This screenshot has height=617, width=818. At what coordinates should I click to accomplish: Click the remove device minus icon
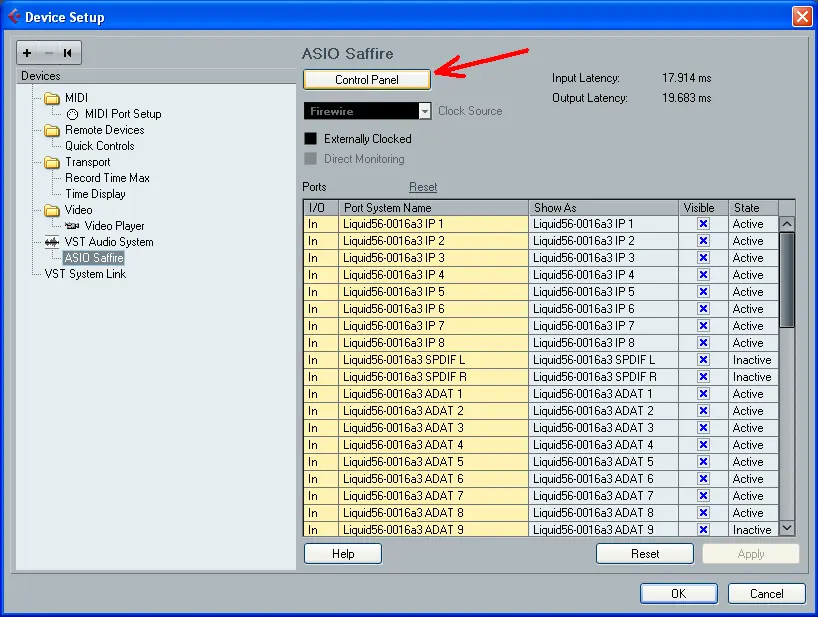tap(49, 53)
